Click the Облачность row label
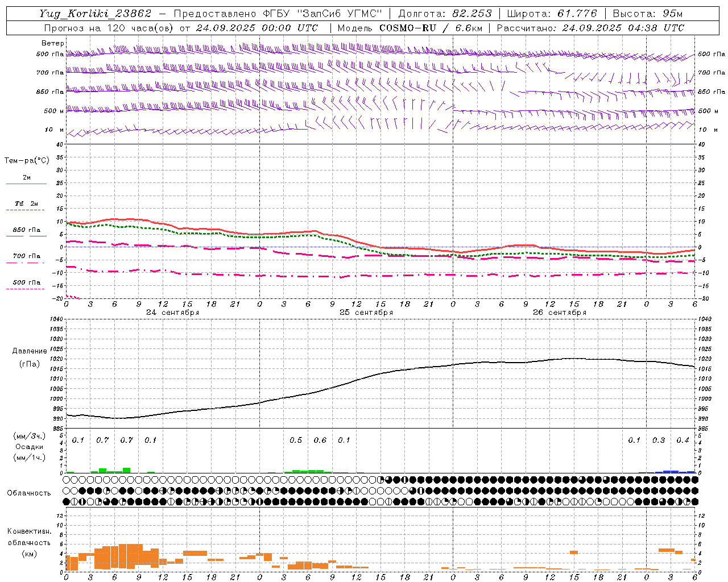Screen dimensions: 728x582 29,493
